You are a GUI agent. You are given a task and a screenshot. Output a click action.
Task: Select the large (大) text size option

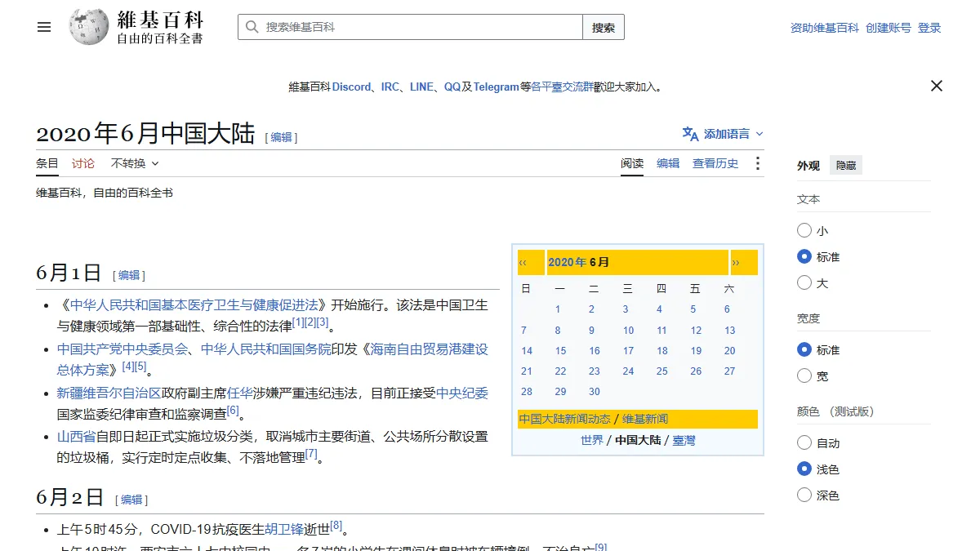tap(804, 283)
